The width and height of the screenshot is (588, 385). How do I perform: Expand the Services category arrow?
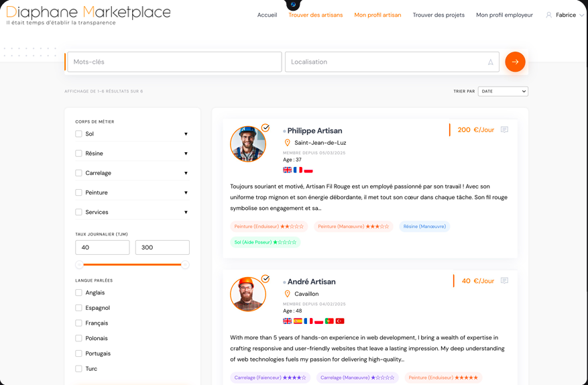pyautogui.click(x=186, y=212)
